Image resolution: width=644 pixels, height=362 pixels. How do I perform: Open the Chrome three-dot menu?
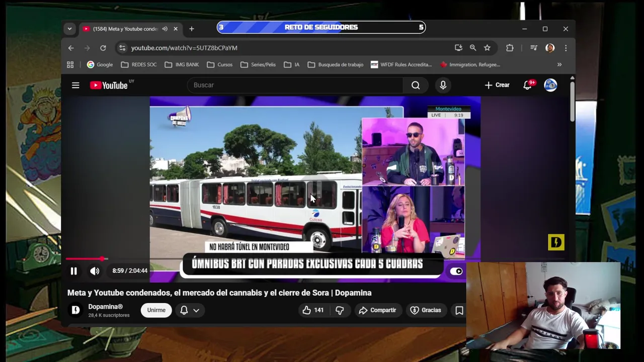coord(566,48)
